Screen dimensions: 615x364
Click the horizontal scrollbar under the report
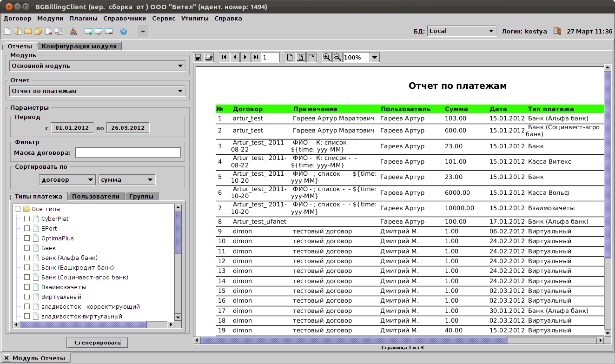[353, 340]
